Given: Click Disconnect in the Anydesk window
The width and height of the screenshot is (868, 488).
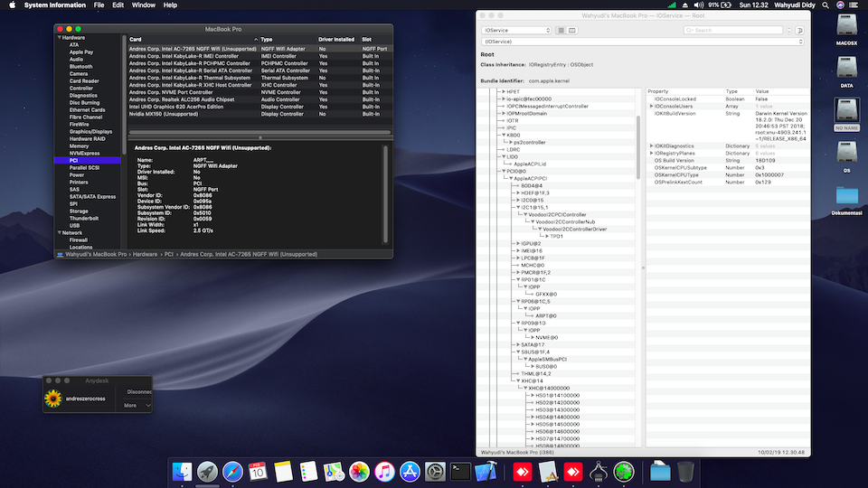Looking at the screenshot, I should pyautogui.click(x=139, y=392).
